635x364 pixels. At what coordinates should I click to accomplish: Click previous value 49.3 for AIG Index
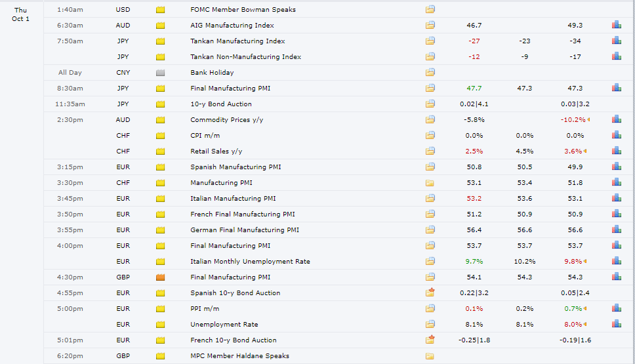(x=575, y=25)
